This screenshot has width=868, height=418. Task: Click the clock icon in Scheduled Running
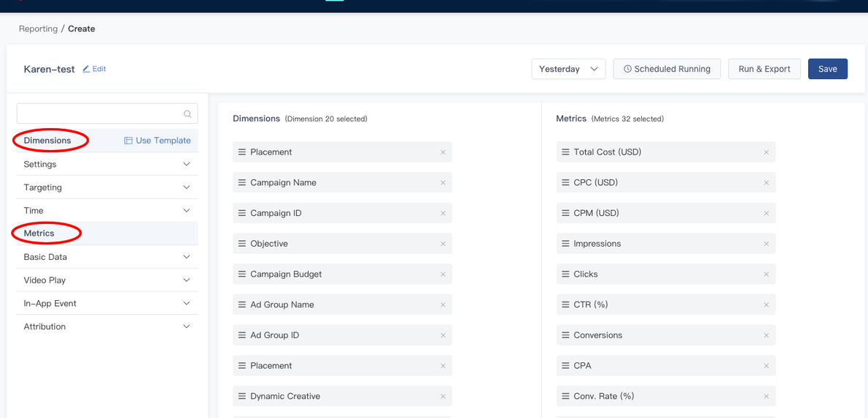(x=627, y=70)
